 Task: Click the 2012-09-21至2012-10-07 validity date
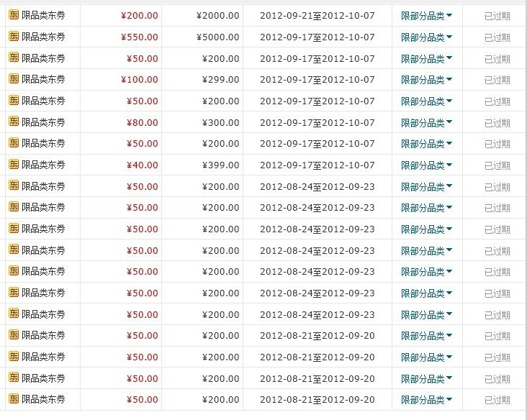pos(317,16)
